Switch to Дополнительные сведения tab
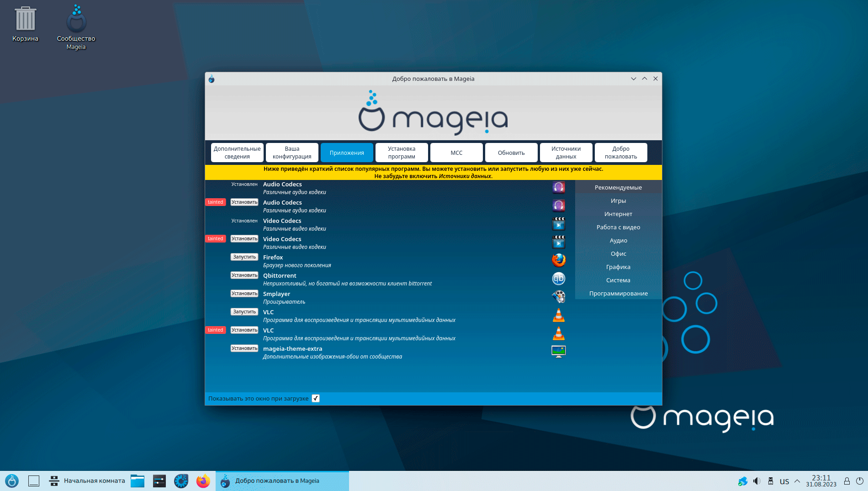The width and height of the screenshot is (868, 491). [x=237, y=153]
